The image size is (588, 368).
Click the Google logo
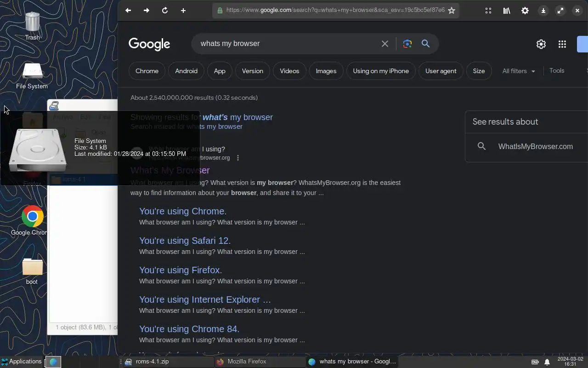149,44
